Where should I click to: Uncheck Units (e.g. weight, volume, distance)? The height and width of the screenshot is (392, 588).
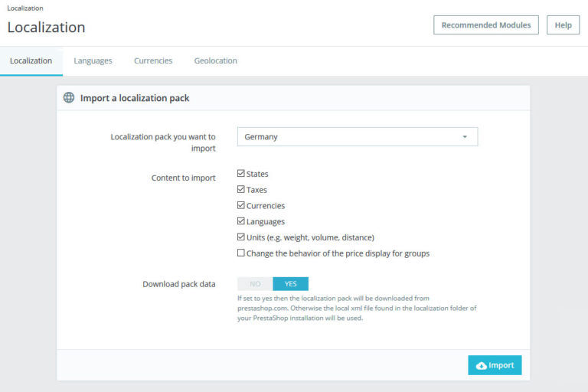tap(240, 237)
